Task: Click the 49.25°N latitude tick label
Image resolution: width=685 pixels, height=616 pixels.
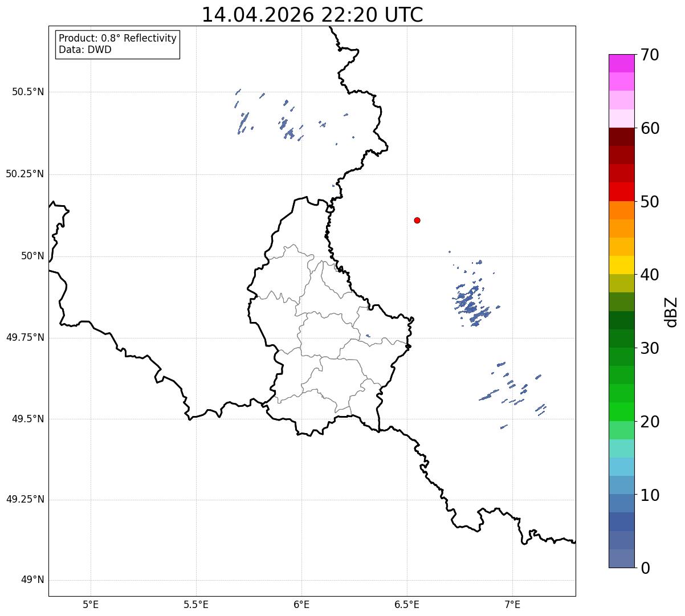Action: (25, 499)
